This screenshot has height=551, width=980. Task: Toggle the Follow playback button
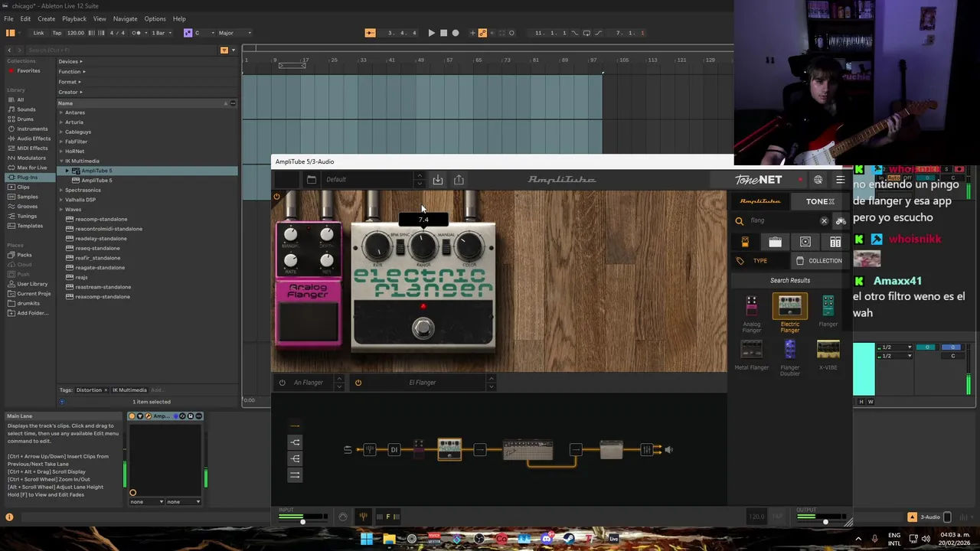click(x=371, y=33)
